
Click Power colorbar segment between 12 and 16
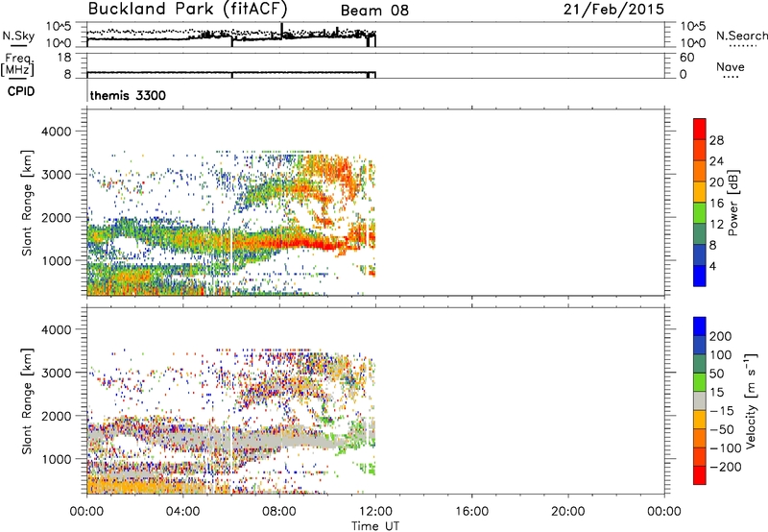[700, 212]
